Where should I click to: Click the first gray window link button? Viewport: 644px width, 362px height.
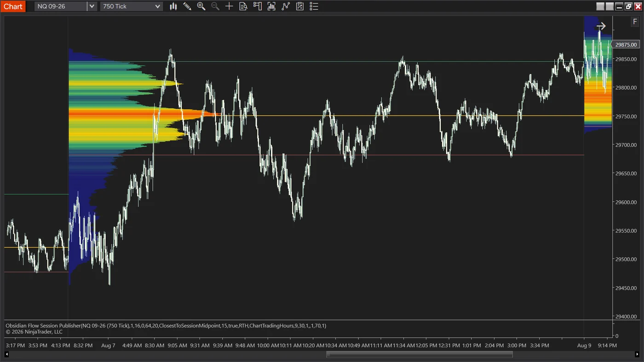tap(600, 6)
